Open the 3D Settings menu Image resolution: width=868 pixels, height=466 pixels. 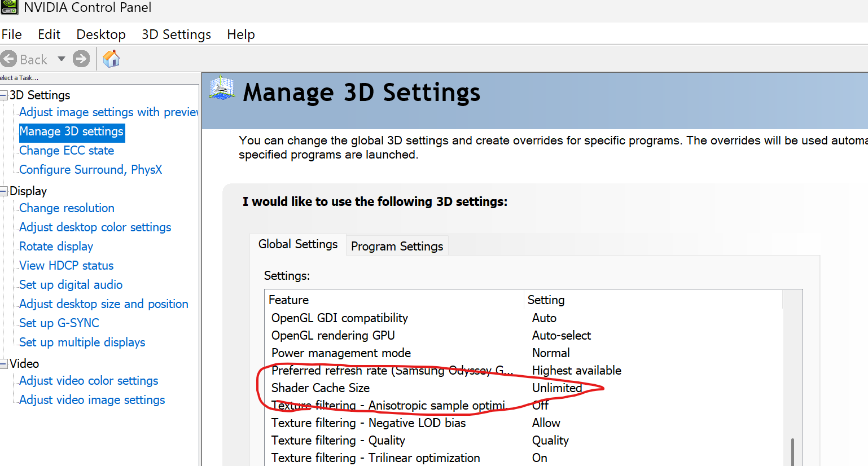(176, 34)
